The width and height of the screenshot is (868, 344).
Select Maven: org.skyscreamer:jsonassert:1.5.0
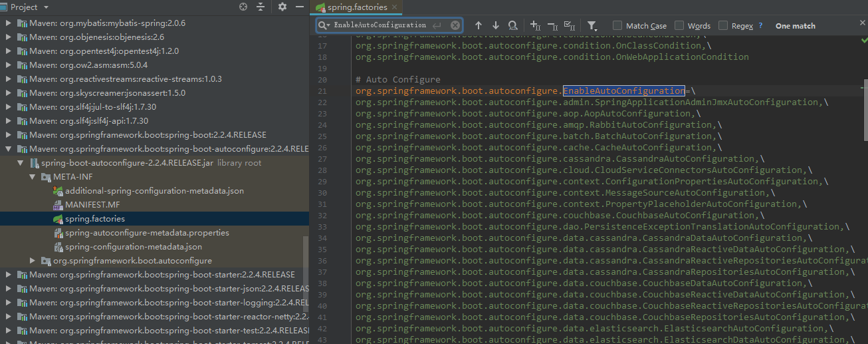(107, 93)
